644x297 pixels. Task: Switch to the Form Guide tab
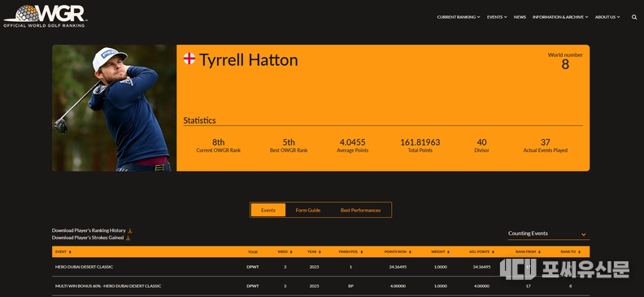coord(308,210)
